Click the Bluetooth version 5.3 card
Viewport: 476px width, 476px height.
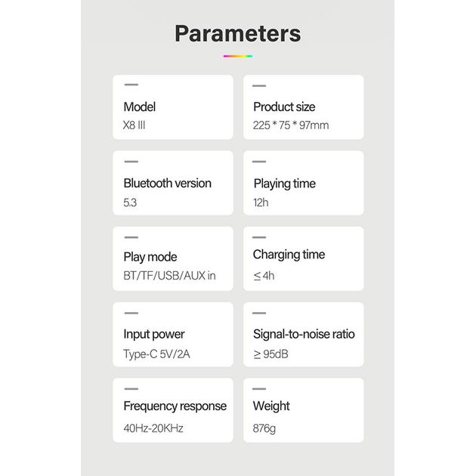click(173, 184)
